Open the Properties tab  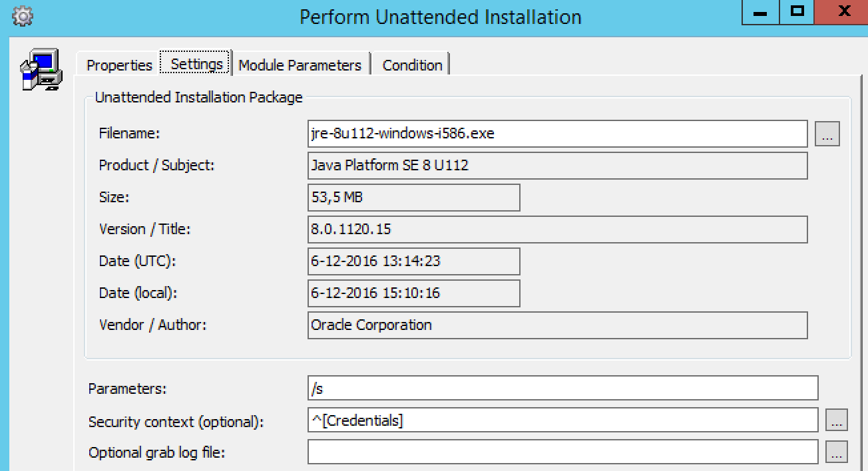tap(119, 65)
